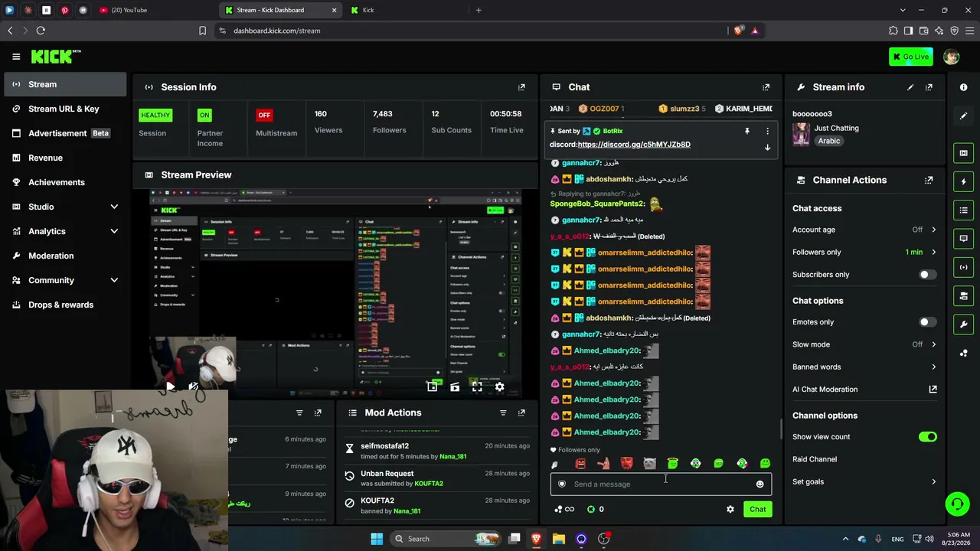
Task: Open the green support headset button
Action: (957, 504)
